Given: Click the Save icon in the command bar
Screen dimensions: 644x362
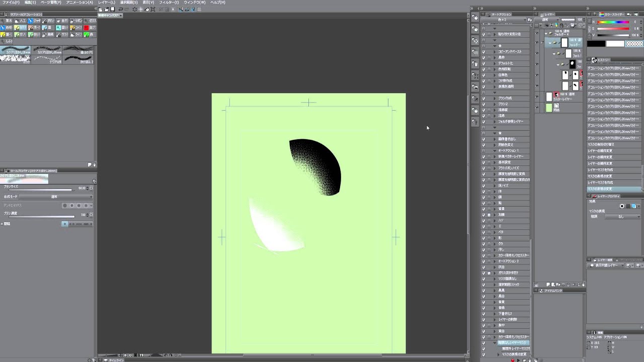Looking at the screenshot, I should coord(113,9).
